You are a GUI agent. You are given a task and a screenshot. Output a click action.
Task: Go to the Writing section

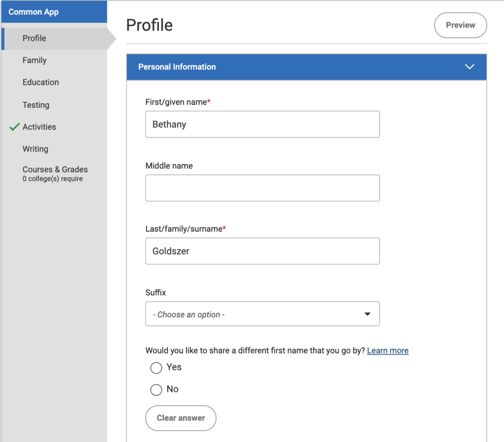click(35, 148)
